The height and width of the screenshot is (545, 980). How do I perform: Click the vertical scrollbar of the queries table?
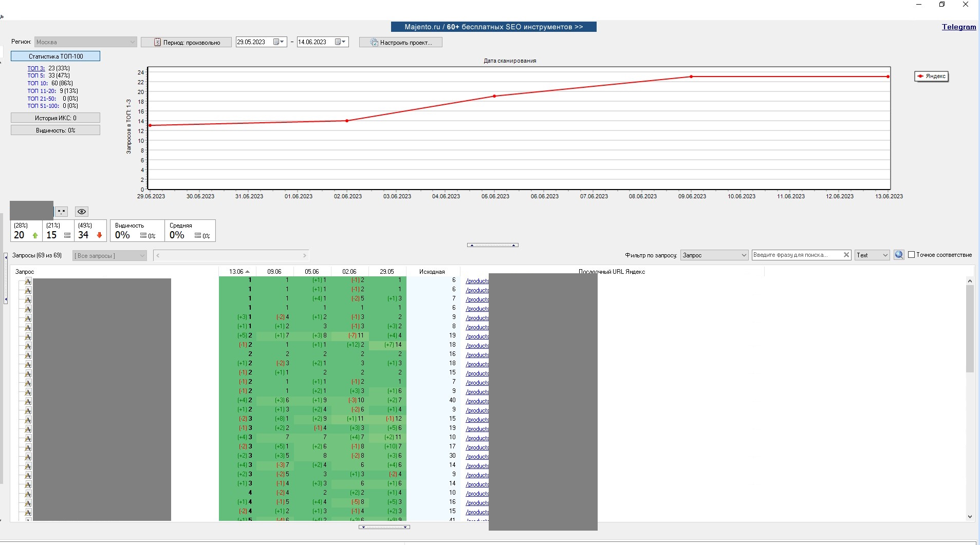[970, 329]
